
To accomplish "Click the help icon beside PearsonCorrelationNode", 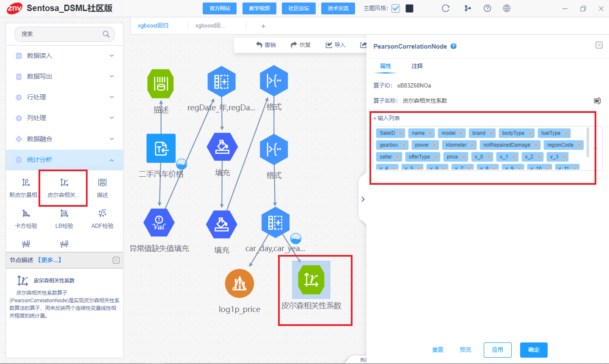I will point(453,46).
